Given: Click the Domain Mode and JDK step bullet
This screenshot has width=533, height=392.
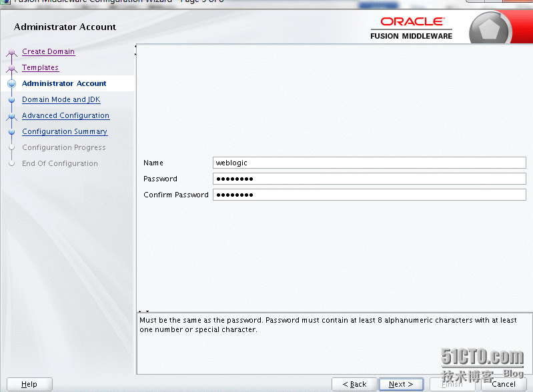Looking at the screenshot, I should coord(11,99).
